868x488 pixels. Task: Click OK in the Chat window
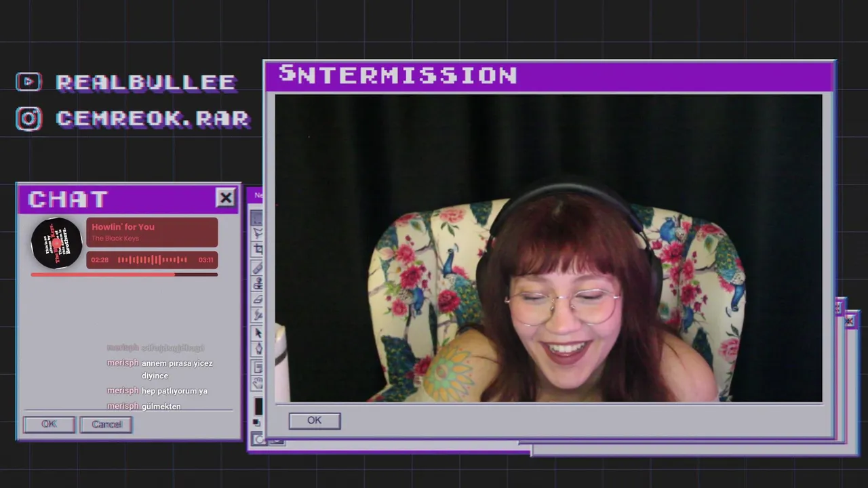tap(49, 424)
